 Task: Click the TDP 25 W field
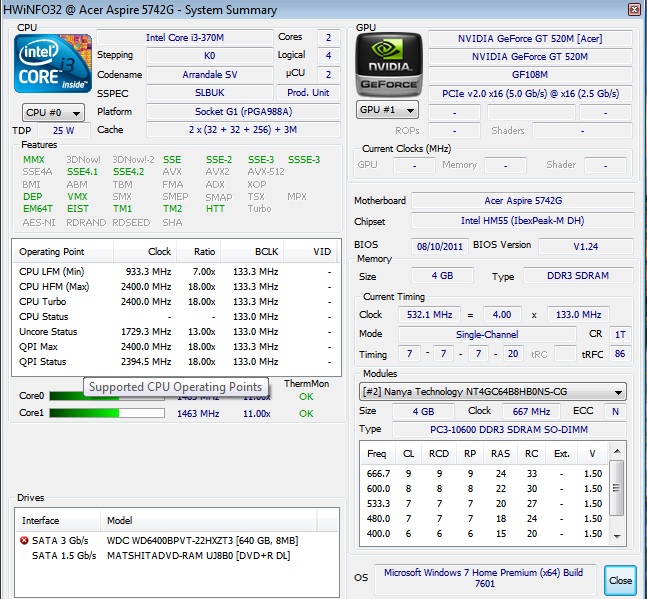click(x=64, y=130)
